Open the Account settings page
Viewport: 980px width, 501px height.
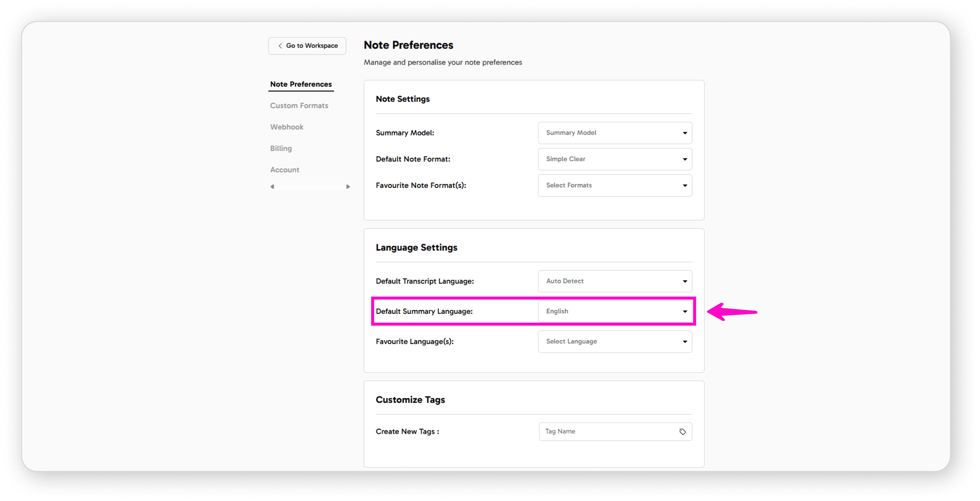click(285, 170)
